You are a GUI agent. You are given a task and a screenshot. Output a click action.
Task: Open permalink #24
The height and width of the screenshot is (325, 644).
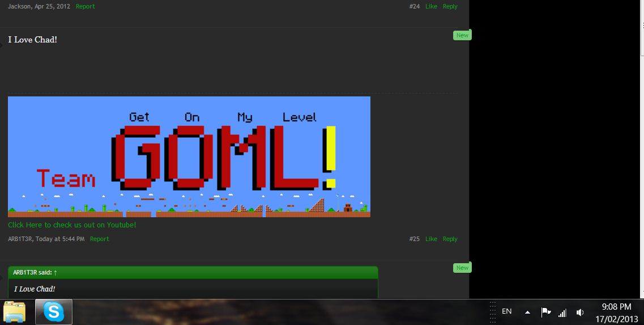(415, 6)
